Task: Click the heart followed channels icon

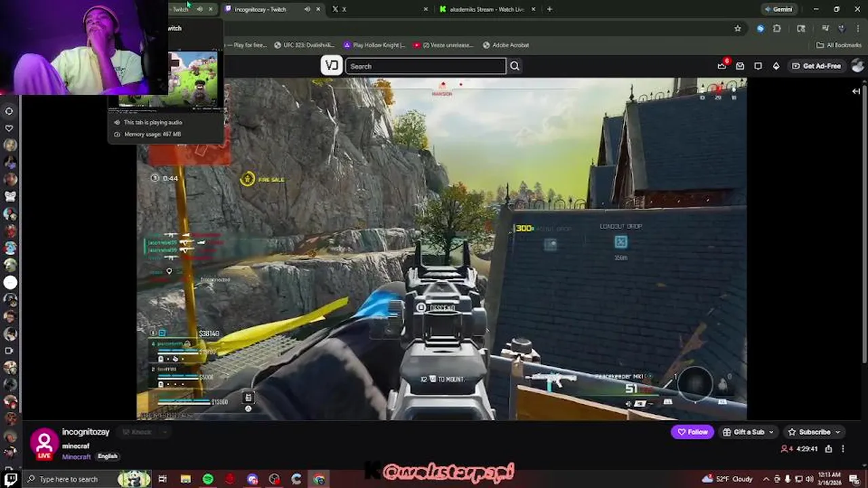Action: click(x=9, y=128)
